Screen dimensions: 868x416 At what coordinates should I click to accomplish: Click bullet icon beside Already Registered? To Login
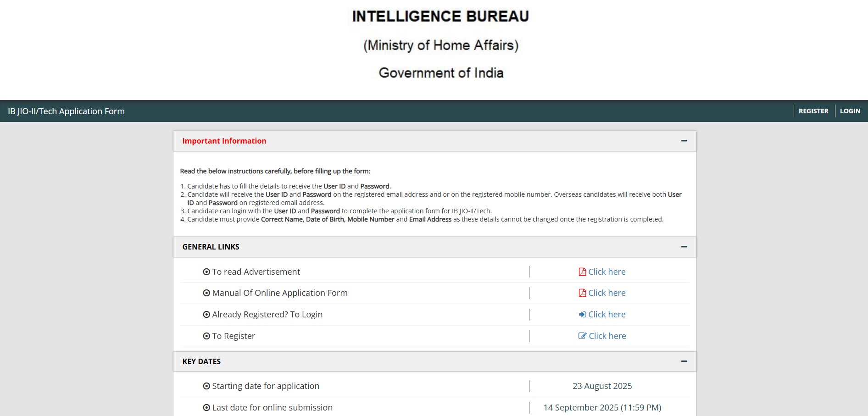tap(206, 315)
